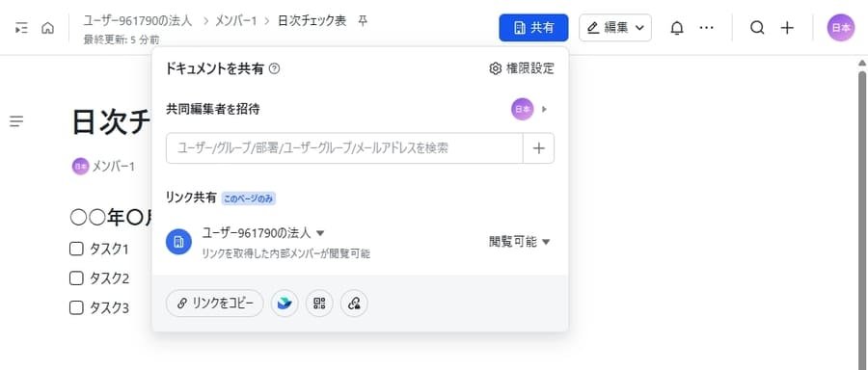Check the タスク1 checkbox
This screenshot has width=868, height=370.
76,249
